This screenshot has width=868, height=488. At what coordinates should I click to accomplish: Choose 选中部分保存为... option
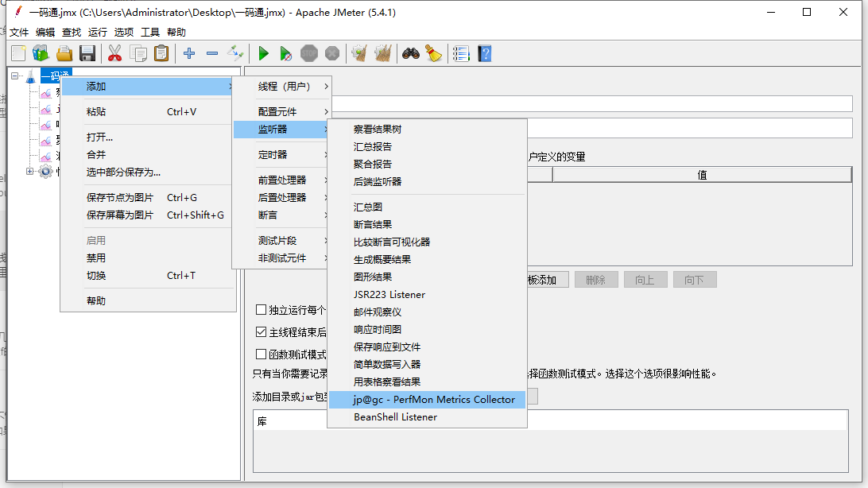148,172
